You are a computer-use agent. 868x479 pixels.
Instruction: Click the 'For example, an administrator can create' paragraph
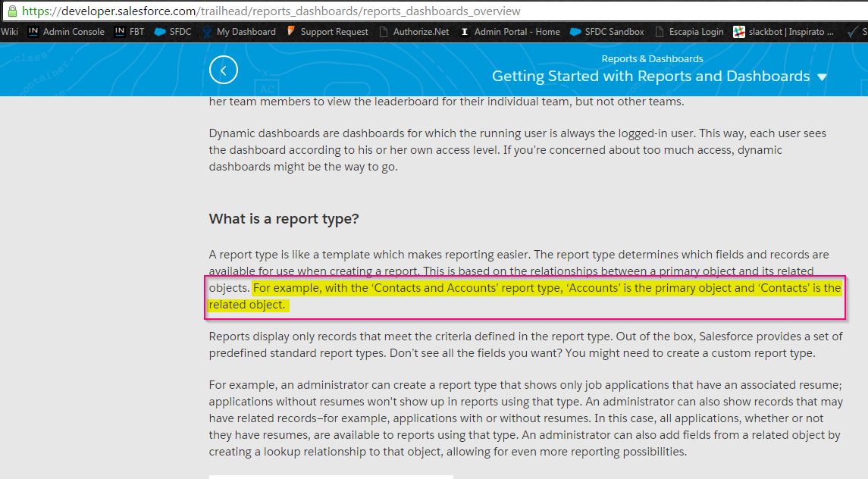click(526, 418)
